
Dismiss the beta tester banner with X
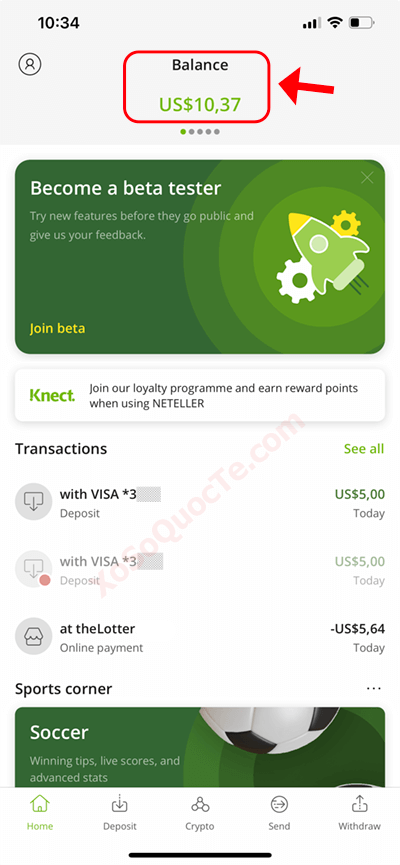point(367,177)
